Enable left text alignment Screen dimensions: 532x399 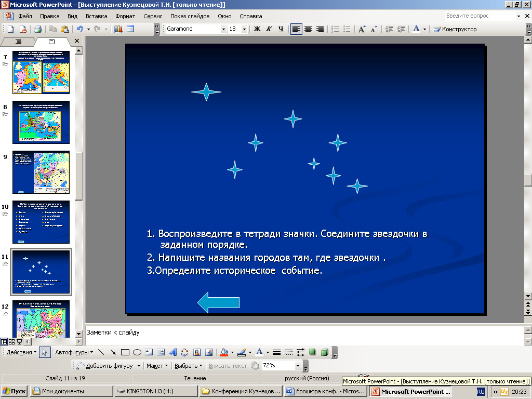296,29
